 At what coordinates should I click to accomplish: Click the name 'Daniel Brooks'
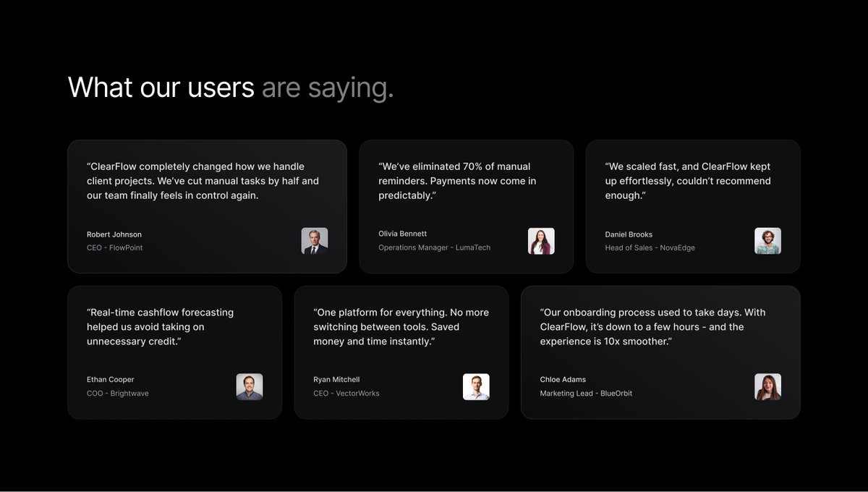(629, 234)
